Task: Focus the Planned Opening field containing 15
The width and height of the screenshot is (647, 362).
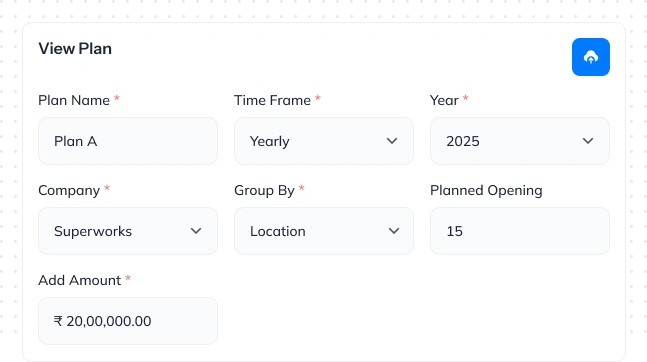Action: tap(520, 231)
